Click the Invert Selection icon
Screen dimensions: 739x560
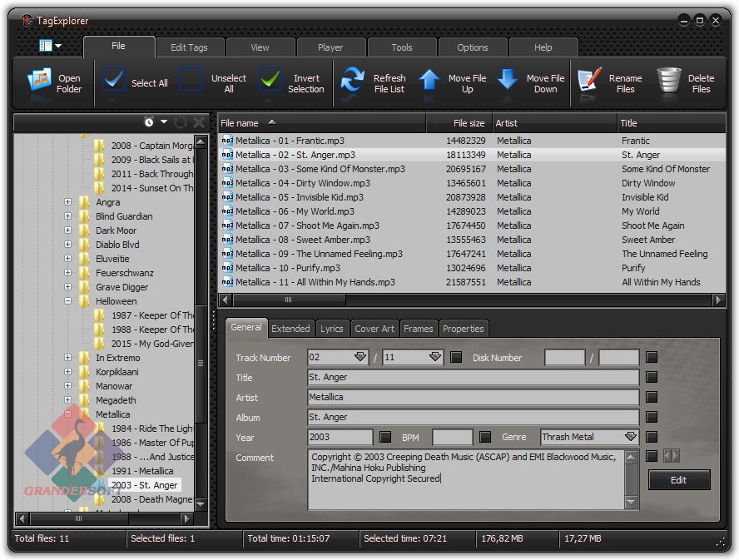tap(270, 81)
